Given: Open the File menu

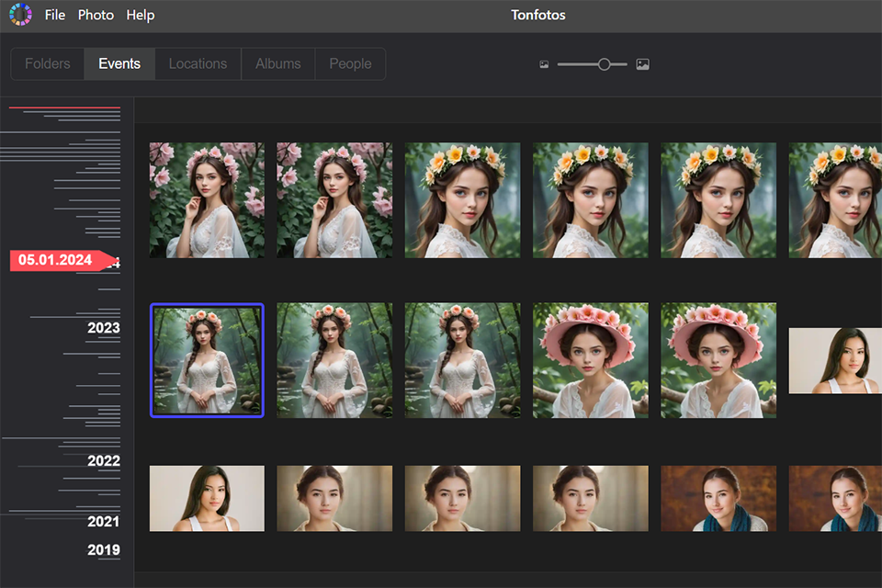Looking at the screenshot, I should tap(54, 15).
